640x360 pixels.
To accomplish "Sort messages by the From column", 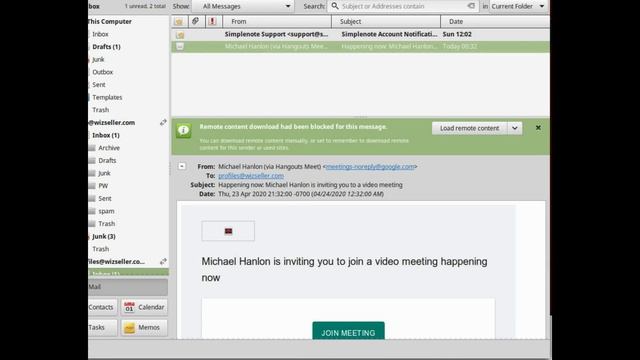I will [277, 22].
